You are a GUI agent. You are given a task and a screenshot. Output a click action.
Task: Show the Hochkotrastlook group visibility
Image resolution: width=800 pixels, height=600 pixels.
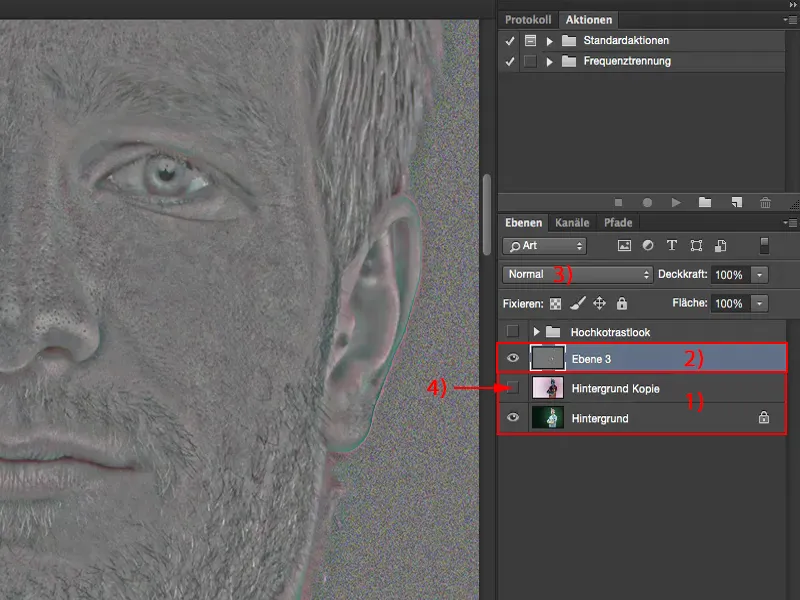pyautogui.click(x=513, y=332)
